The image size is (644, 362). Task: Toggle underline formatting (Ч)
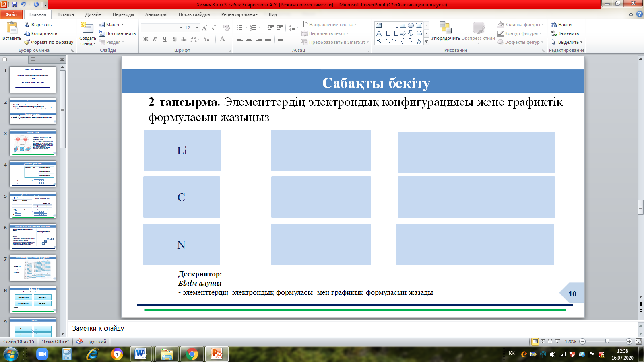(165, 39)
